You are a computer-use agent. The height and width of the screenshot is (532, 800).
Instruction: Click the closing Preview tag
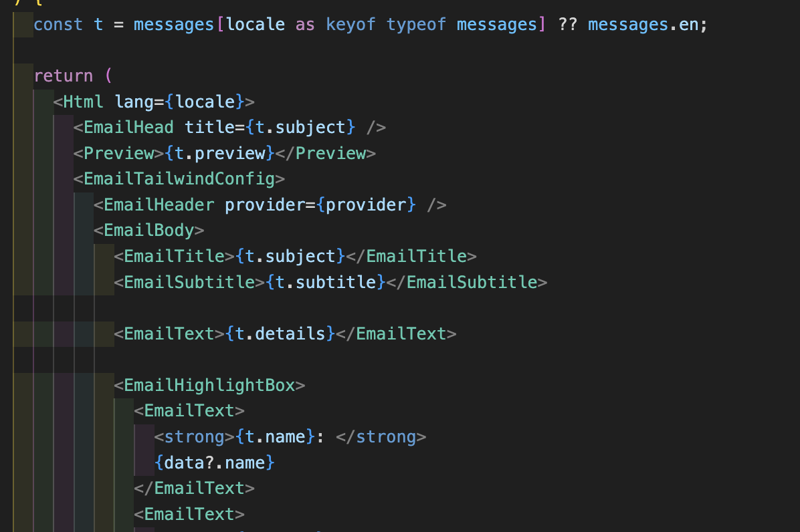pos(330,153)
